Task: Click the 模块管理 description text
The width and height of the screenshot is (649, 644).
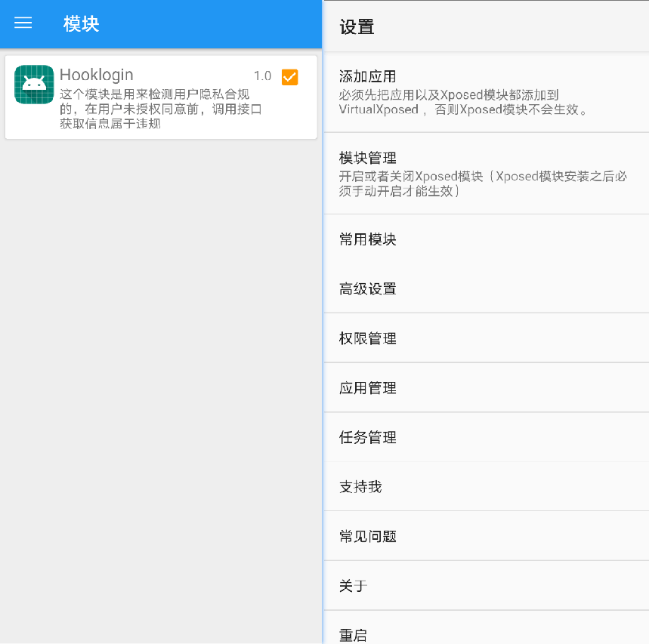Action: pos(483,183)
